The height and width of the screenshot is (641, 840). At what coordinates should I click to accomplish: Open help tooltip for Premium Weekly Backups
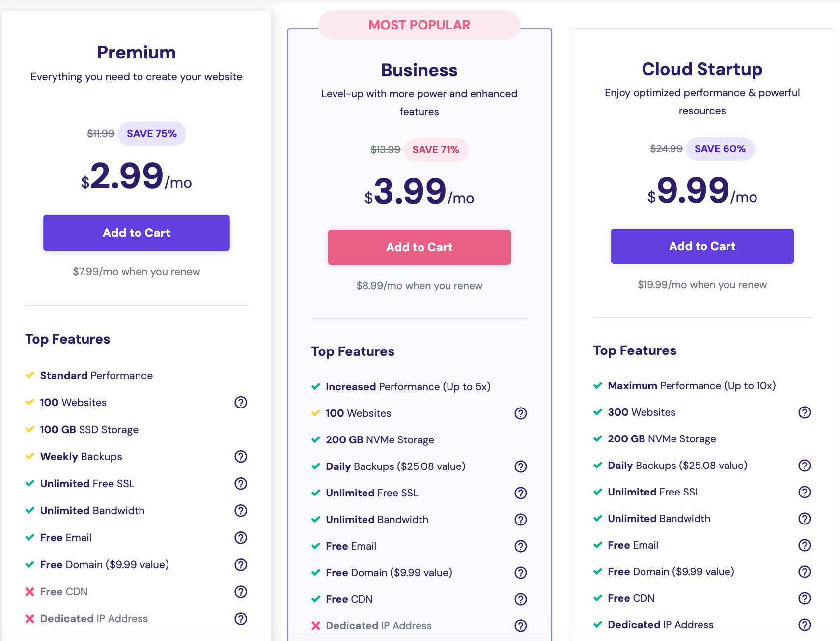[x=241, y=457]
